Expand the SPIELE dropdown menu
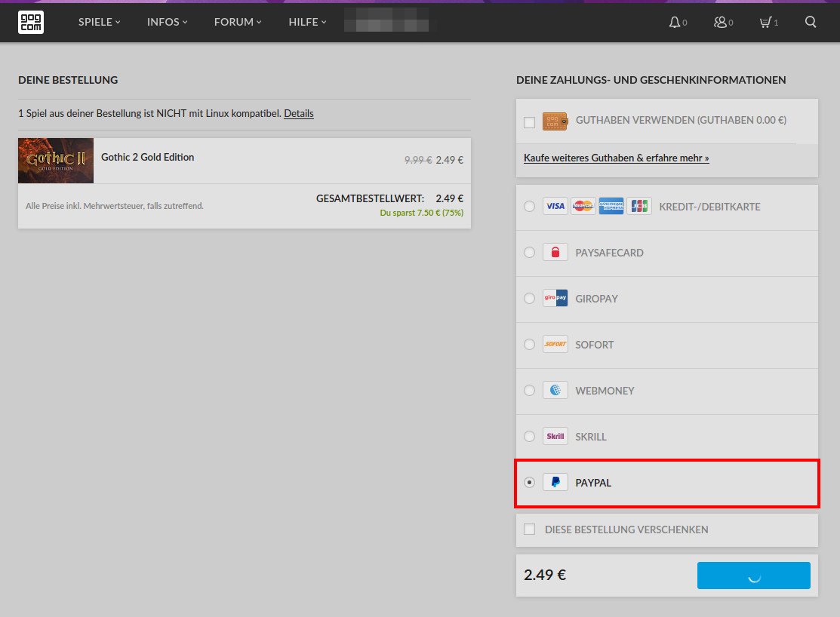The height and width of the screenshot is (617, 840). point(100,22)
